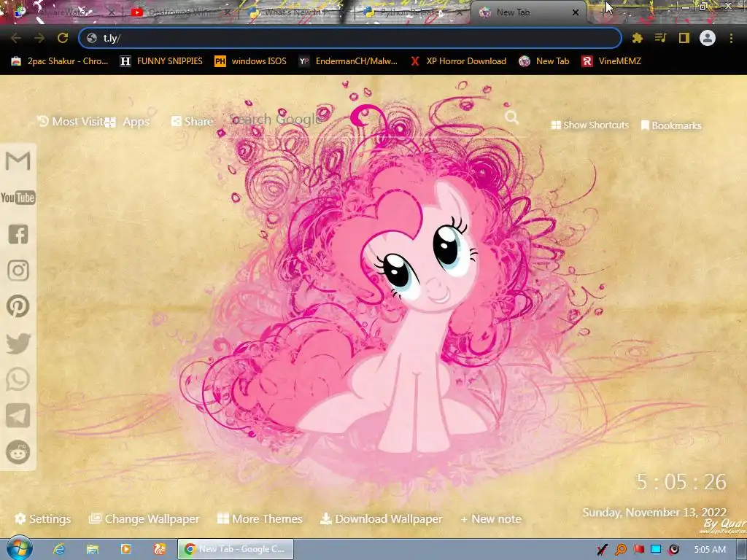
Task: Open Most Visited sites list
Action: point(71,122)
